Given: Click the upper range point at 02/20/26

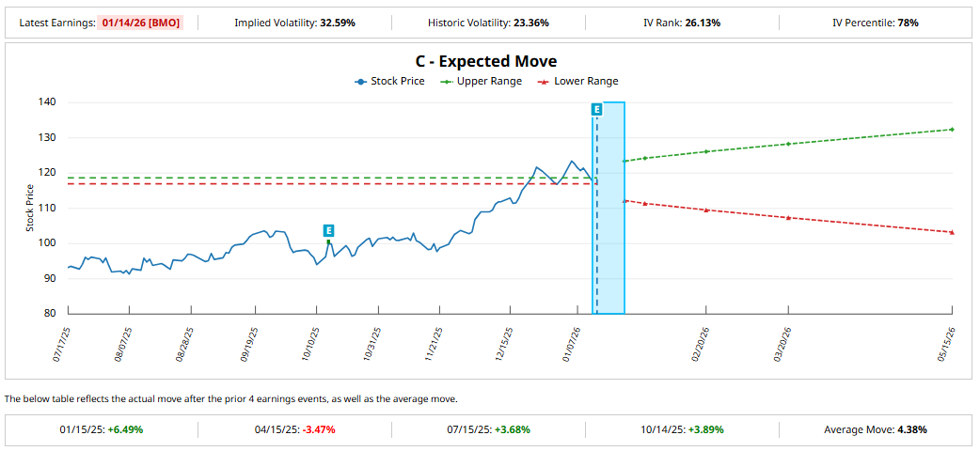Looking at the screenshot, I should pos(706,151).
